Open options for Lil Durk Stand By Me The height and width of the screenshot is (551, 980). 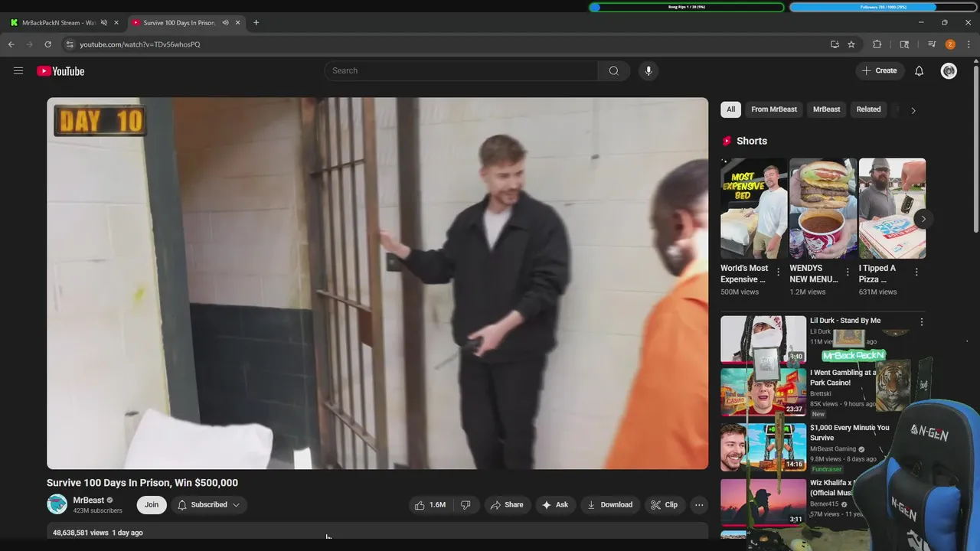[922, 322]
